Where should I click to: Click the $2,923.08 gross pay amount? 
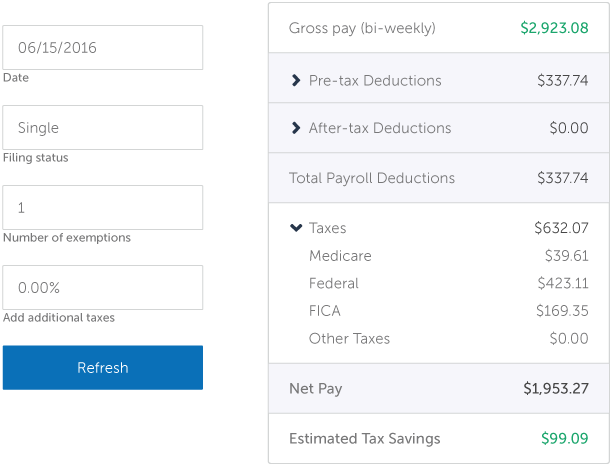pyautogui.click(x=554, y=28)
